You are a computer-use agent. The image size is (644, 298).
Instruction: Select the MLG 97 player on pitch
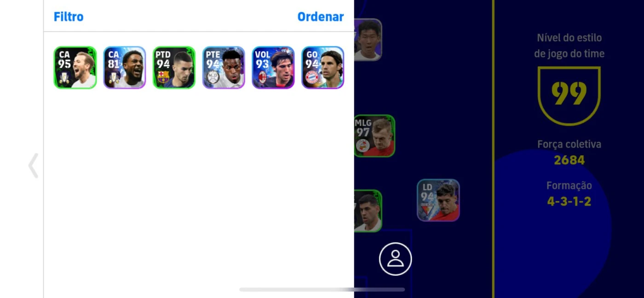point(374,136)
